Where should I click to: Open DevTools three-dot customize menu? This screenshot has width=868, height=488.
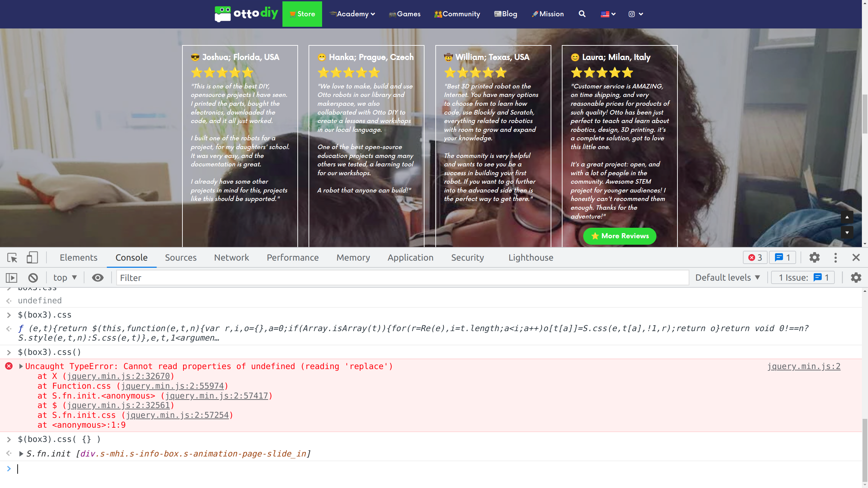835,258
